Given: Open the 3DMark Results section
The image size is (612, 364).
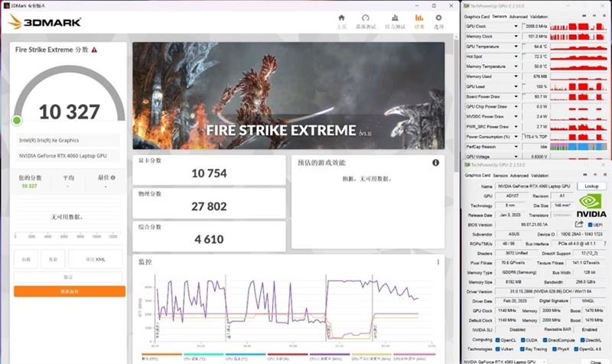Looking at the screenshot, I should tap(419, 22).
